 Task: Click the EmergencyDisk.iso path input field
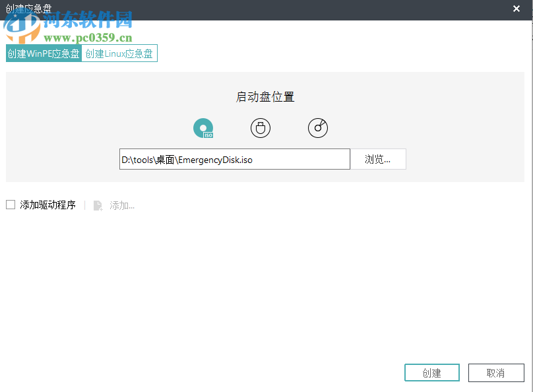tap(234, 158)
